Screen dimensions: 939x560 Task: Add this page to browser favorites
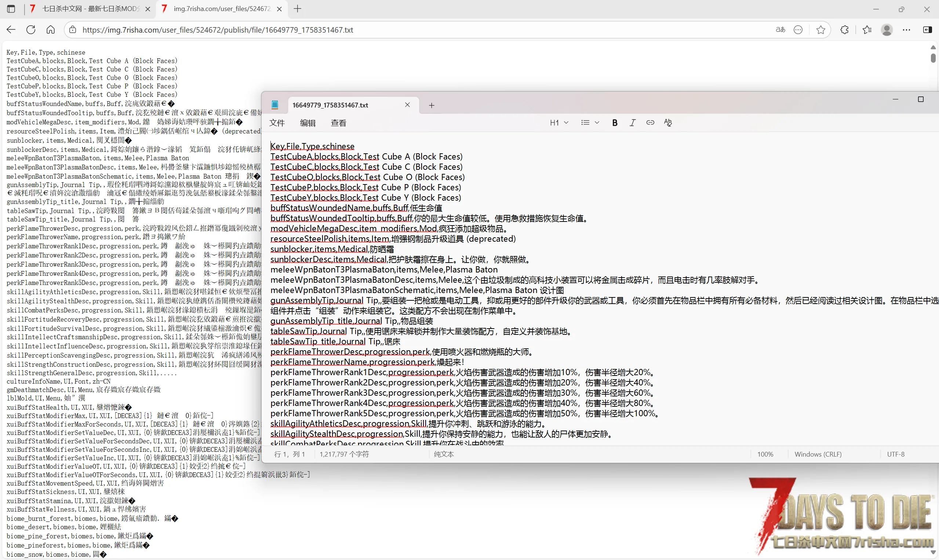coord(820,30)
